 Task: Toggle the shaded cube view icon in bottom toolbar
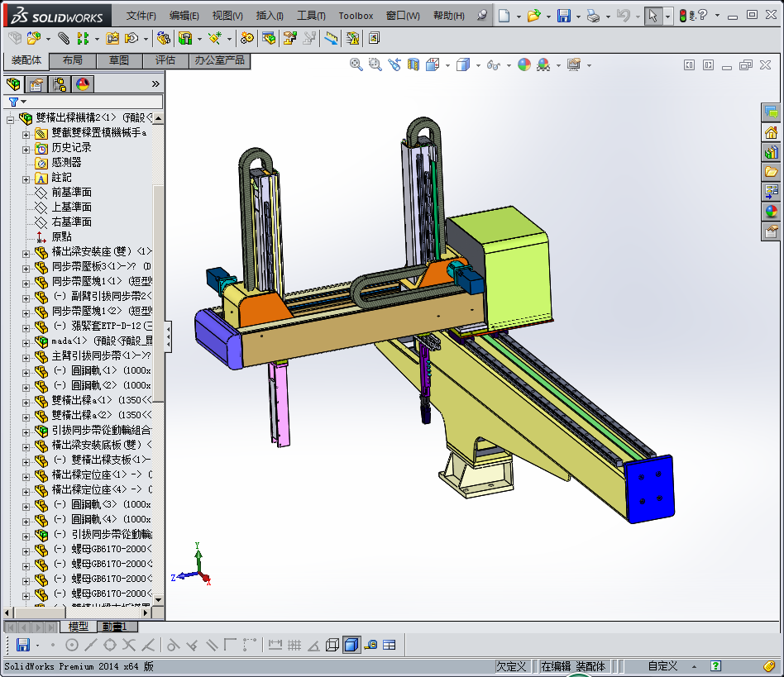(351, 645)
